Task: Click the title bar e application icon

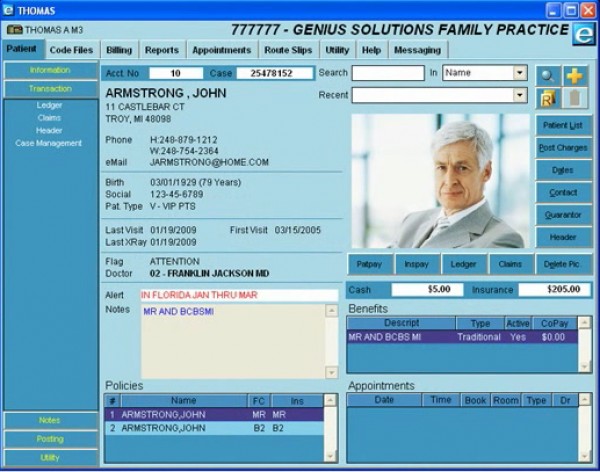Action: click(8, 10)
